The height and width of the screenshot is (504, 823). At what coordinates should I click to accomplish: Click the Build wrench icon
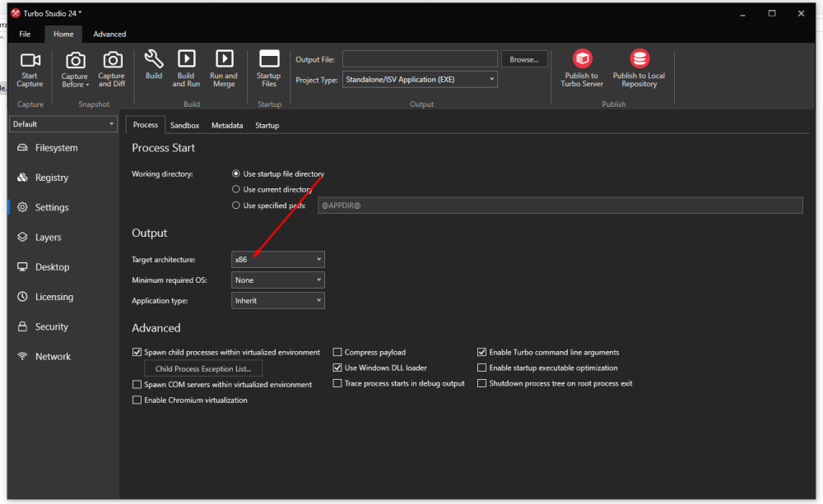154,58
